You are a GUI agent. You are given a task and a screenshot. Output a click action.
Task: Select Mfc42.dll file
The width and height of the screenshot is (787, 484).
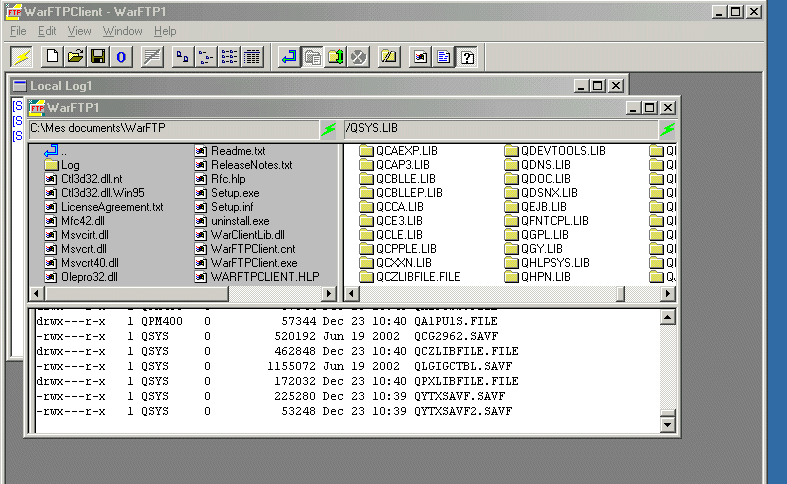click(75, 221)
